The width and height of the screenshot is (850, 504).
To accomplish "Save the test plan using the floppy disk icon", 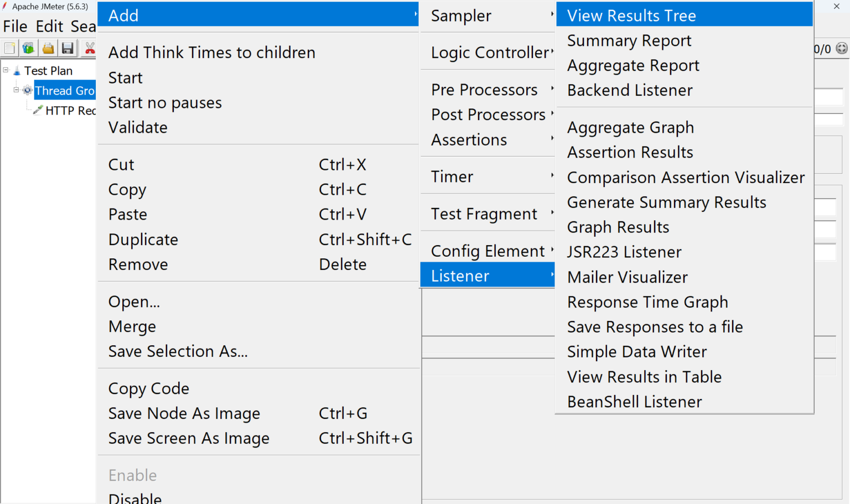I will point(68,48).
